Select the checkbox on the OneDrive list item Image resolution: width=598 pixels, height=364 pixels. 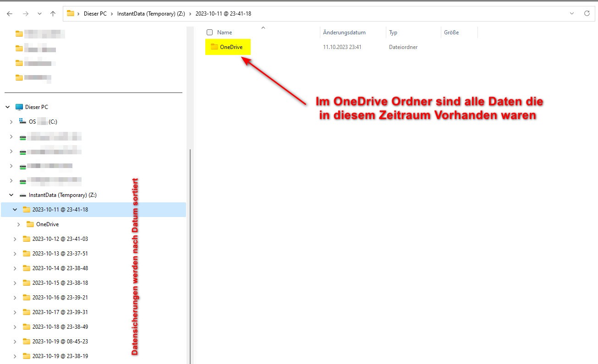(x=209, y=47)
